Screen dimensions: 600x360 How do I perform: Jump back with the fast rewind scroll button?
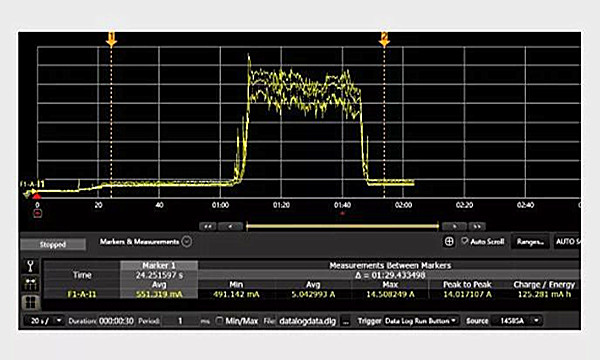click(208, 226)
